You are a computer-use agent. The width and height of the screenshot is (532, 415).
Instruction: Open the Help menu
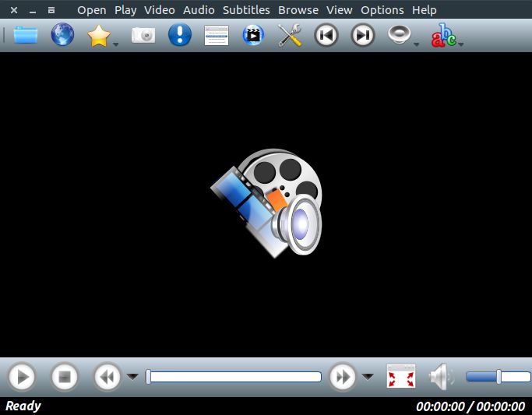pos(425,10)
